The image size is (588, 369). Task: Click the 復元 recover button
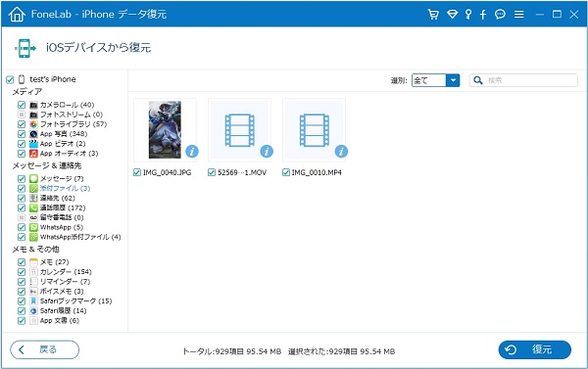click(x=535, y=349)
